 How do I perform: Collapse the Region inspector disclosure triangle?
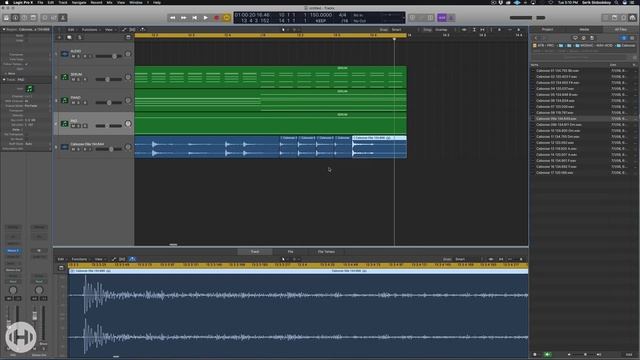coord(4,29)
